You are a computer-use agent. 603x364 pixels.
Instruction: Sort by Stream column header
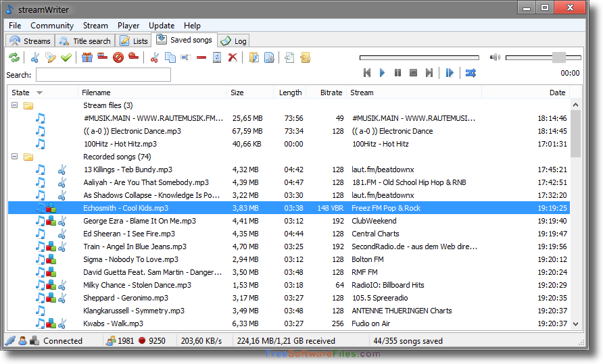[x=414, y=93]
